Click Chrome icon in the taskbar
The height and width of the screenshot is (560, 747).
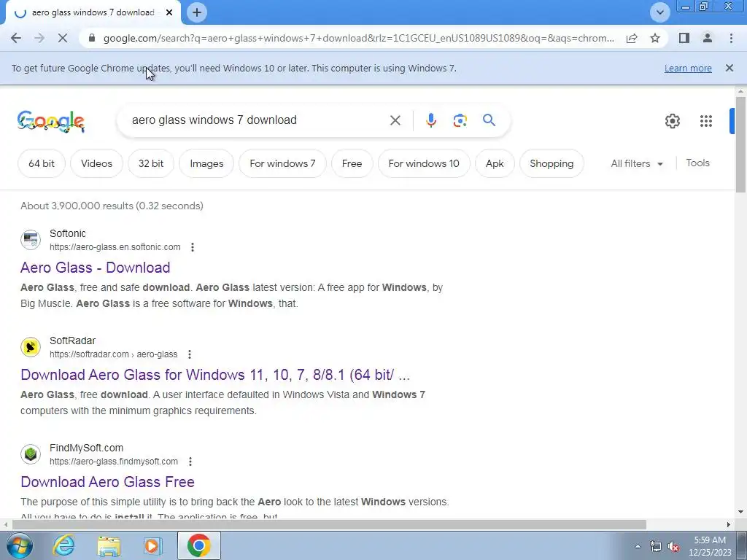(x=198, y=545)
